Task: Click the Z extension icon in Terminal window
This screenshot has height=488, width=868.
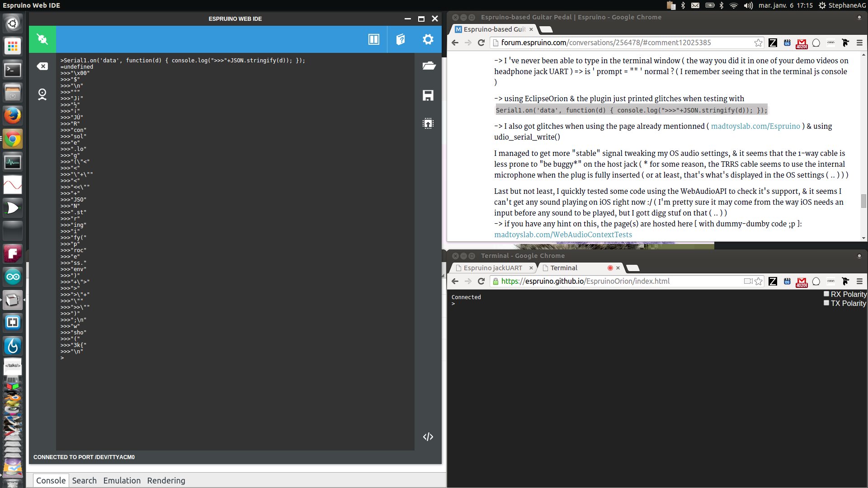Action: click(773, 281)
